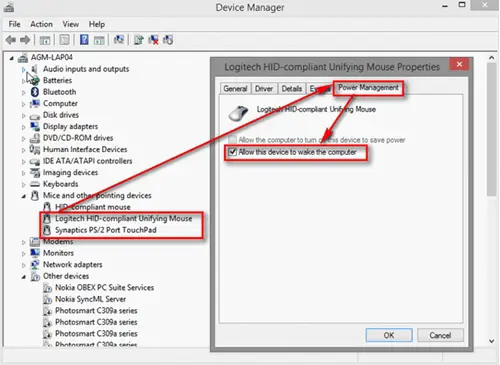Minimize the Device Manager window
This screenshot has height=365, width=500.
[445, 6]
